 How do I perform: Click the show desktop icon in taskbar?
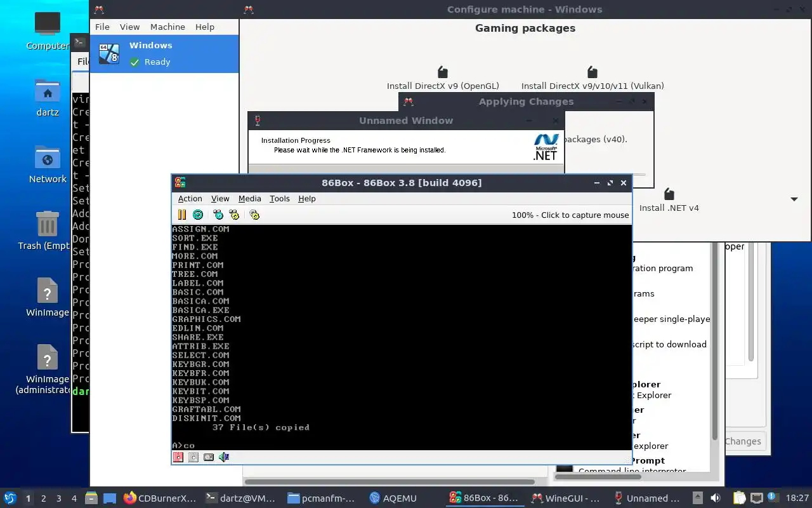tap(110, 498)
